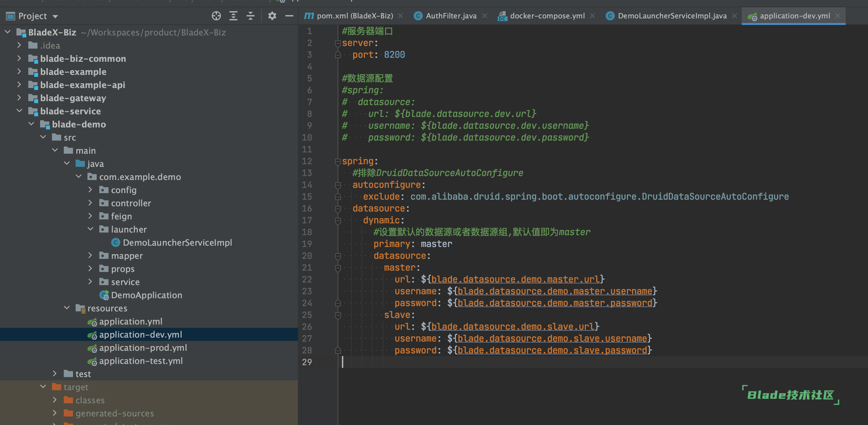Click blade.datasource.demo.slave.url property reference
Image resolution: width=868 pixels, height=425 pixels.
point(513,326)
